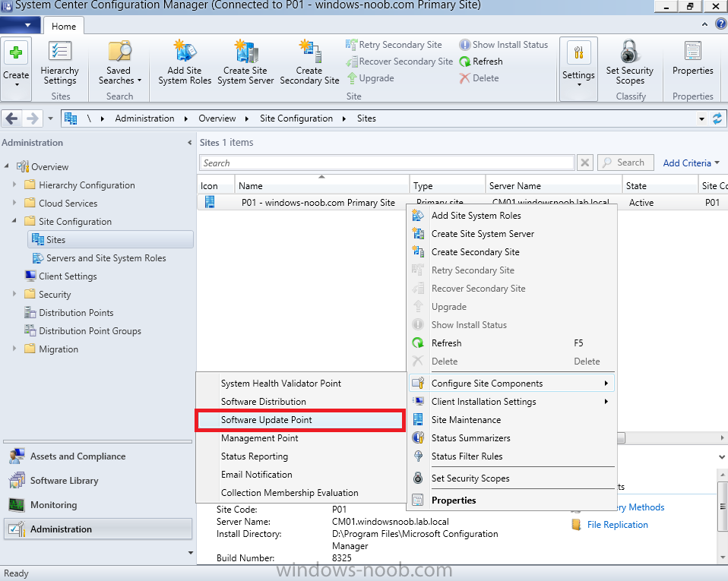This screenshot has width=728, height=581.
Task: Expand the Cloud Services tree node
Action: click(x=14, y=203)
